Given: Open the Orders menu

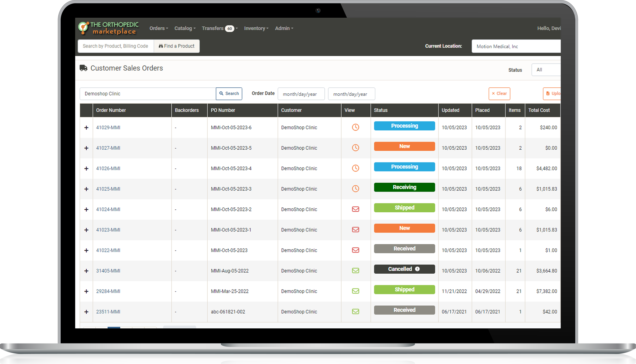Looking at the screenshot, I should point(159,28).
